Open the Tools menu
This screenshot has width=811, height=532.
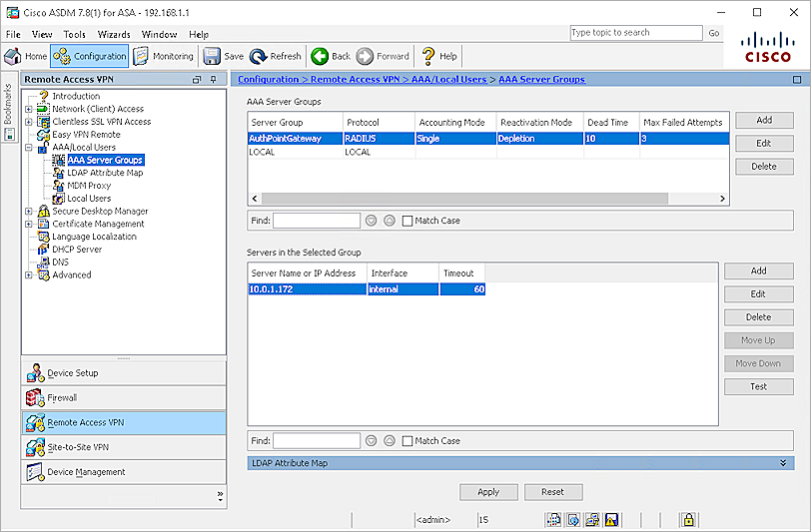[x=75, y=34]
